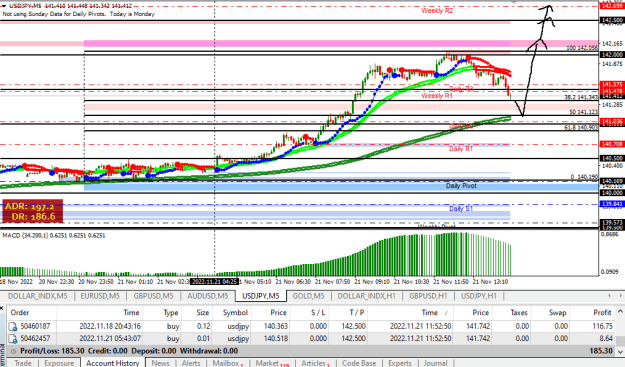Screen dimensions: 625x367
Task: Click the Daily Pivot label on chart
Action: coord(461,186)
